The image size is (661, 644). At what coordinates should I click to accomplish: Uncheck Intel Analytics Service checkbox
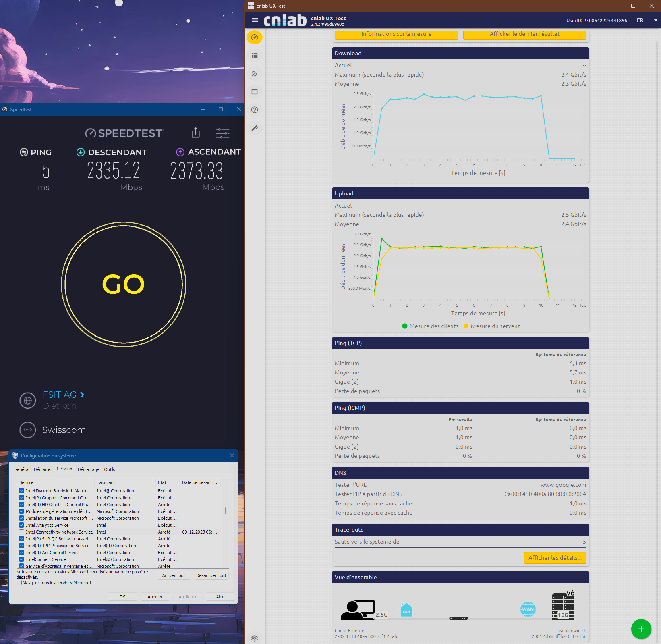[x=22, y=525]
